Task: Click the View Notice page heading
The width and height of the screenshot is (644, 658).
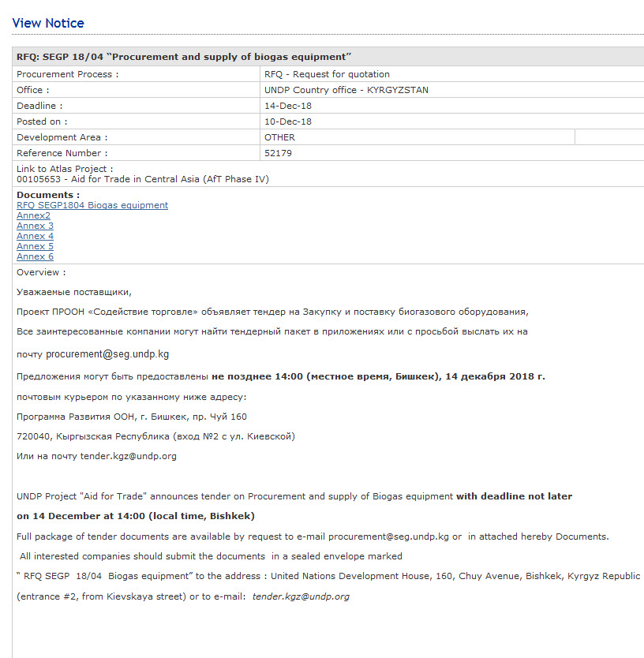Action: click(x=48, y=23)
